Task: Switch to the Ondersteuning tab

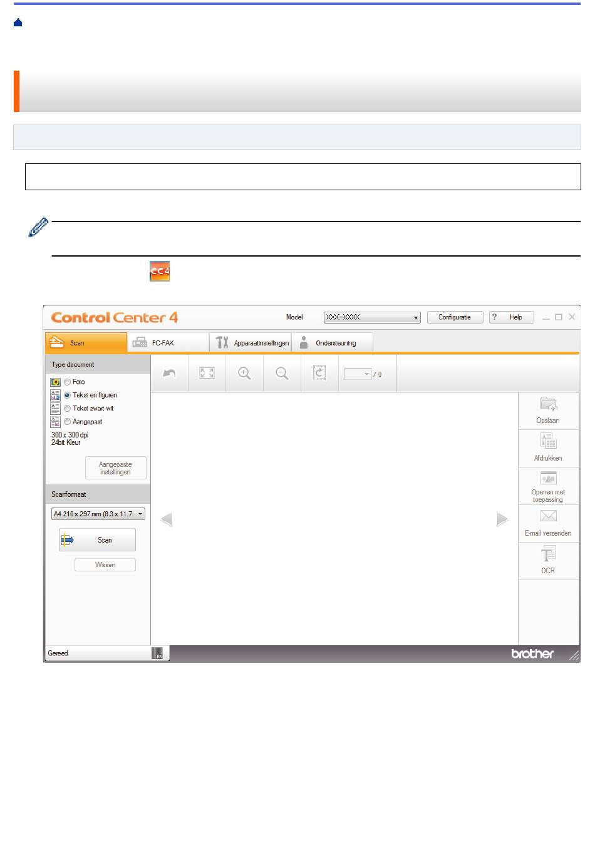Action: pos(333,343)
